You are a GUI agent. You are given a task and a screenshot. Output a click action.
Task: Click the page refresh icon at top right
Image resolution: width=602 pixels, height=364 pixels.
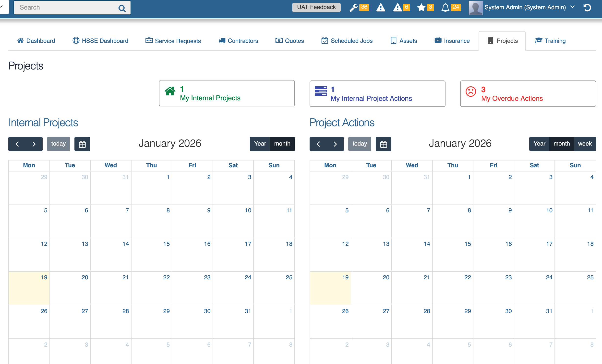coord(588,8)
